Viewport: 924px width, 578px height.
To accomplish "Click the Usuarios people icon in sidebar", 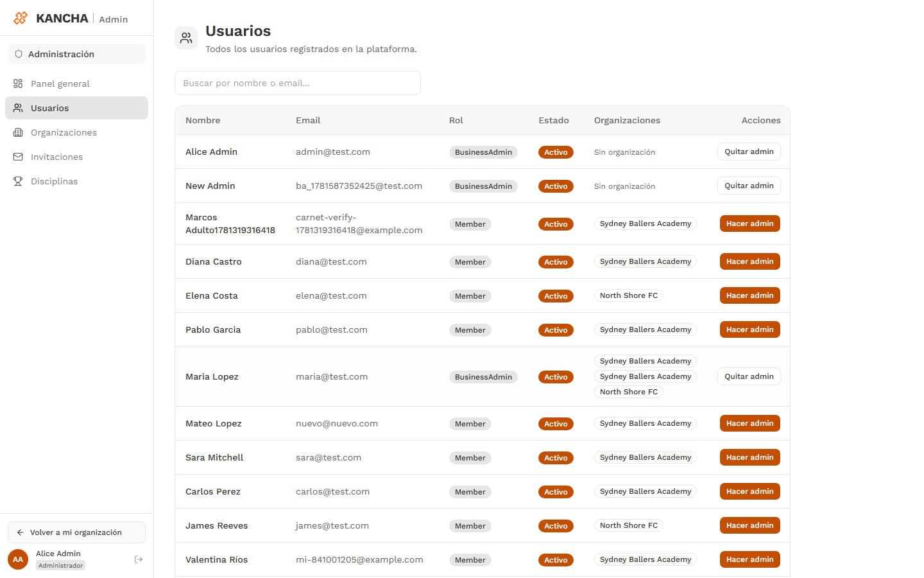I will tap(18, 108).
